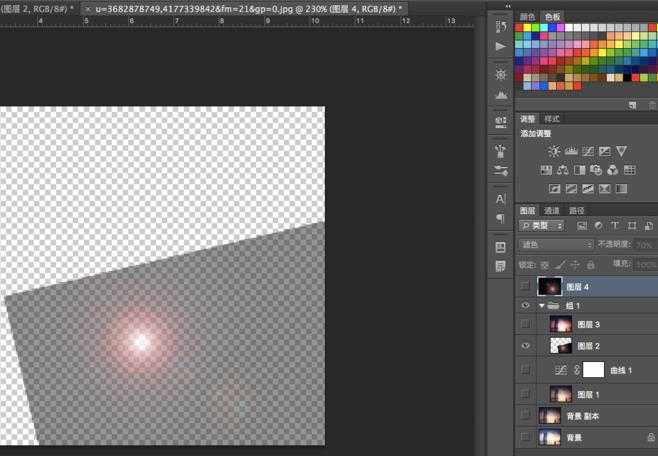This screenshot has width=658, height=456.
Task: Open the Character panel icon
Action: click(x=500, y=199)
